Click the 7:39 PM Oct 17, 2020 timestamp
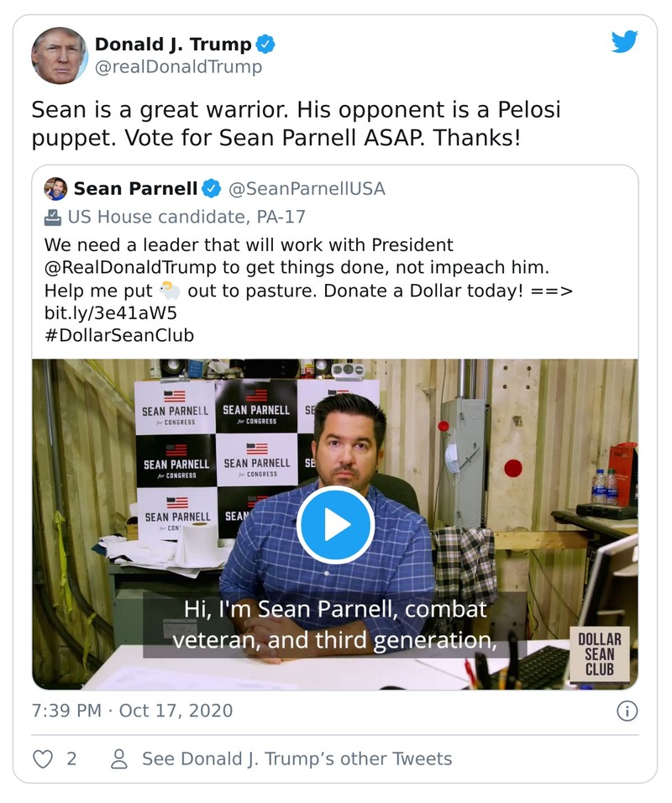Viewport: 672px width, 803px height. coord(132,711)
